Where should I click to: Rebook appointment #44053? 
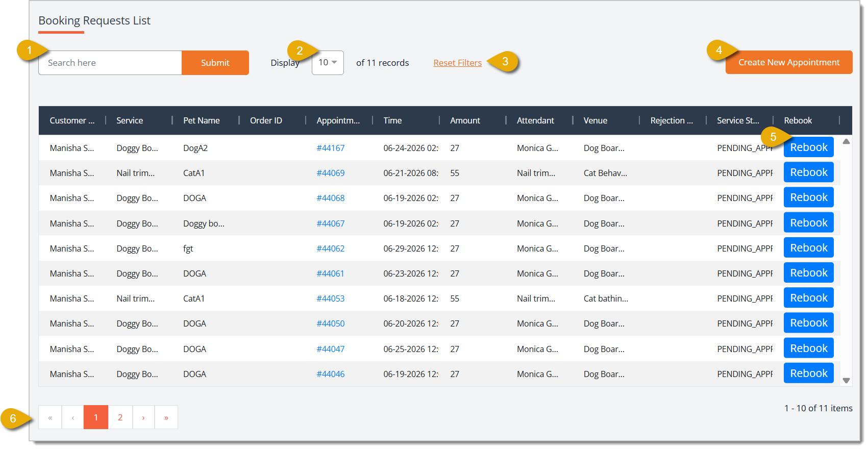coord(809,298)
